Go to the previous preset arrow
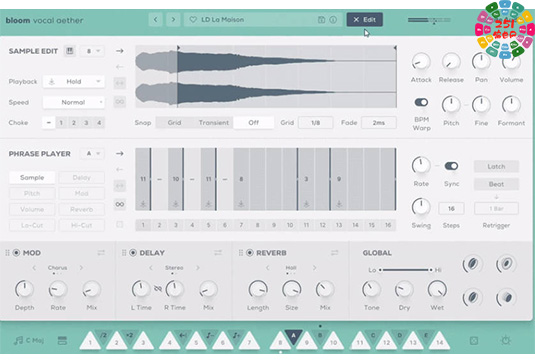 156,20
